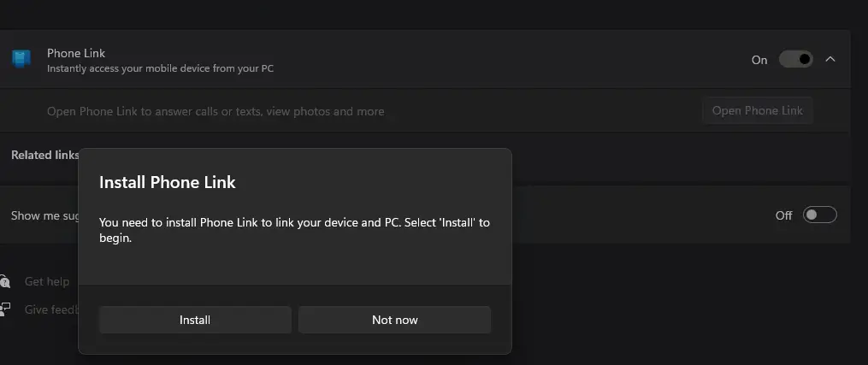Image resolution: width=868 pixels, height=365 pixels.
Task: Click the 'Show me' suggestions row label
Action: (x=36, y=215)
